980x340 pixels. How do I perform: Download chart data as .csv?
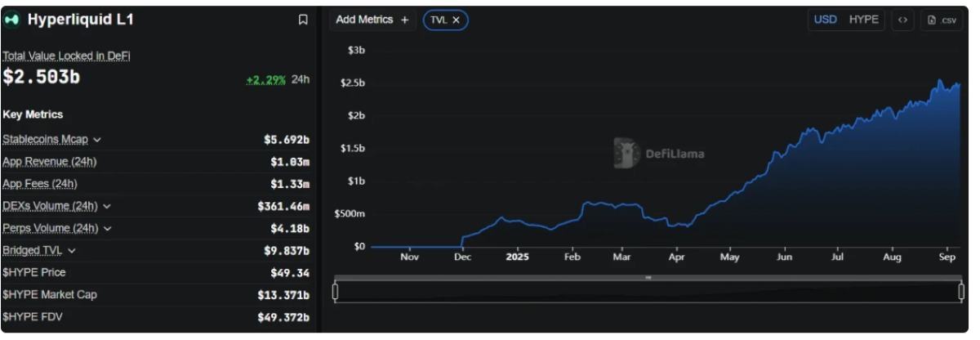click(x=941, y=20)
